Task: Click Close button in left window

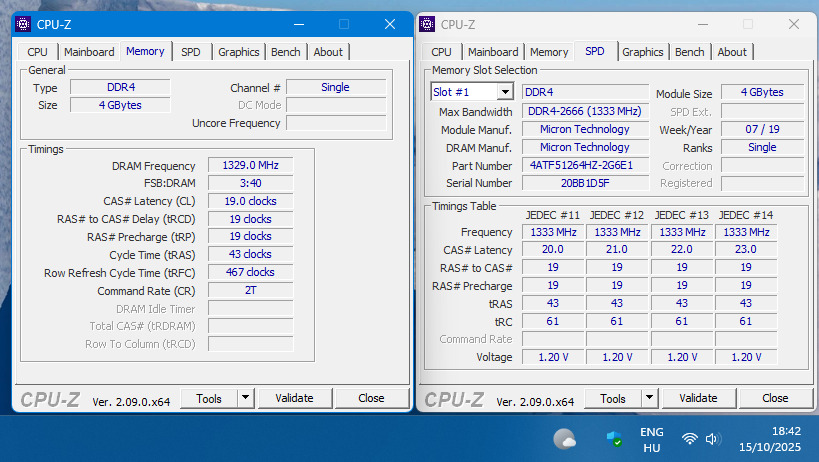Action: tap(371, 398)
